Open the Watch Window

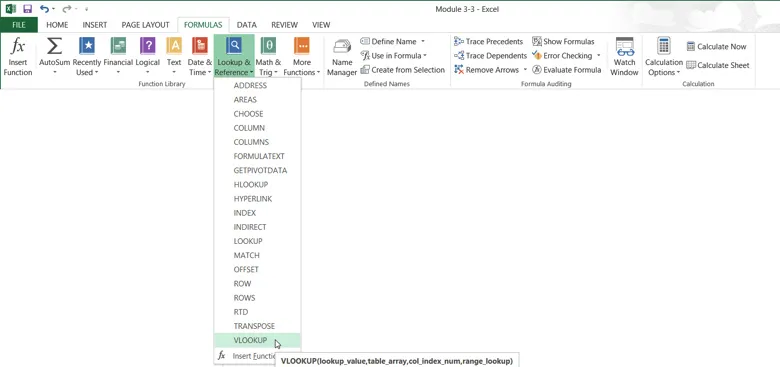coord(624,57)
